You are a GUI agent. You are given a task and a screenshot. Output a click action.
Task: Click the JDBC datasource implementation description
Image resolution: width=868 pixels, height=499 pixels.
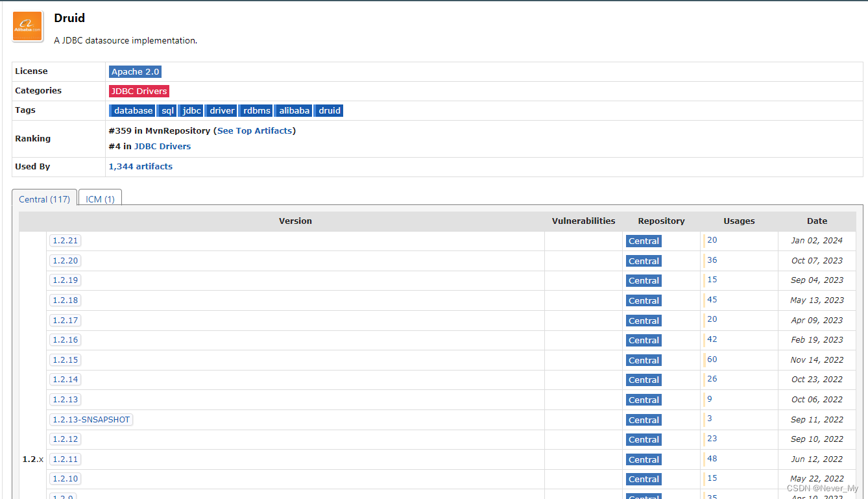125,40
